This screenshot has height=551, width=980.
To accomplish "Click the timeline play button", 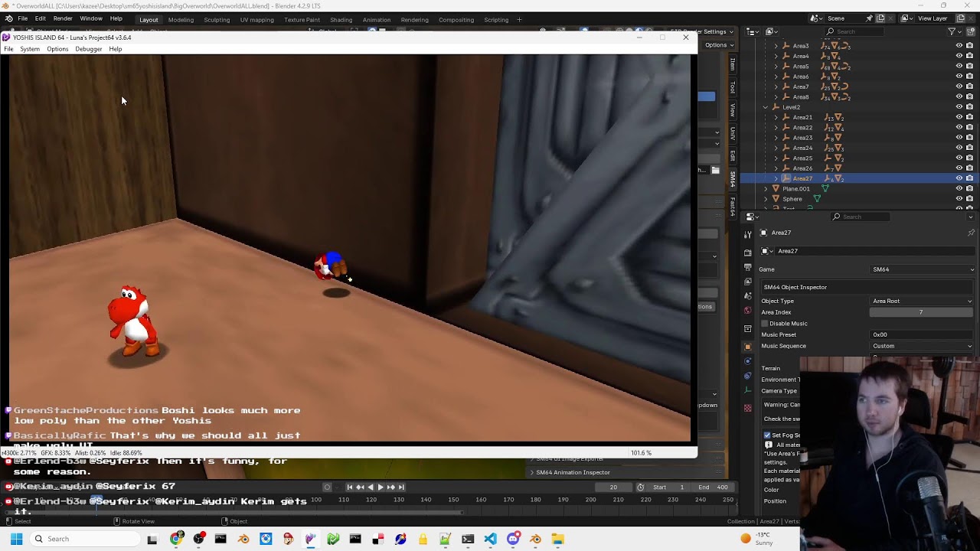I will coord(381,487).
